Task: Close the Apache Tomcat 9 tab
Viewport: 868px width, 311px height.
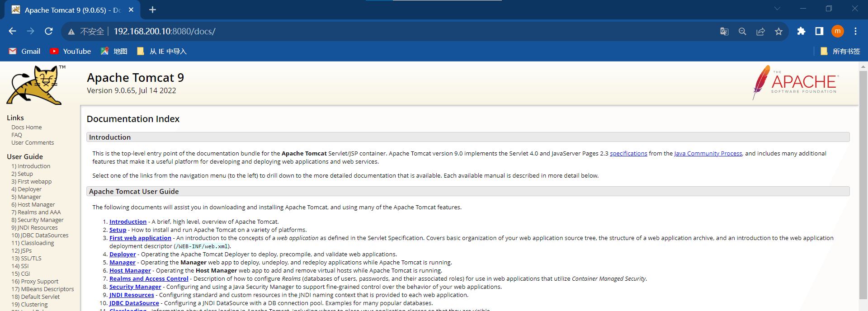Action: pyautogui.click(x=131, y=9)
